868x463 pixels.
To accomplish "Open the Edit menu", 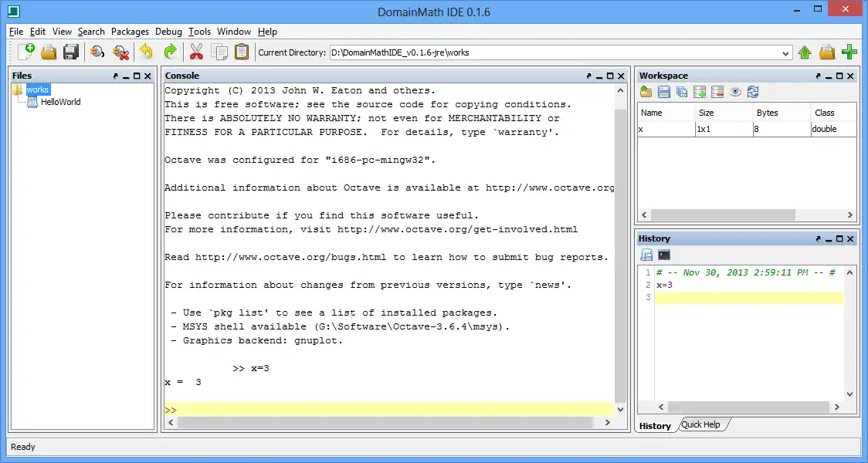I will tap(38, 32).
